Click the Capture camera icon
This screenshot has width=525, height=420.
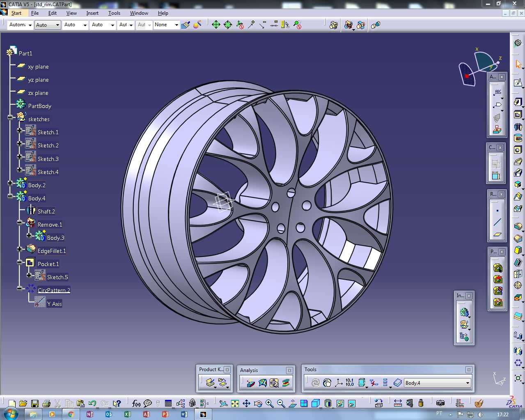click(x=440, y=403)
